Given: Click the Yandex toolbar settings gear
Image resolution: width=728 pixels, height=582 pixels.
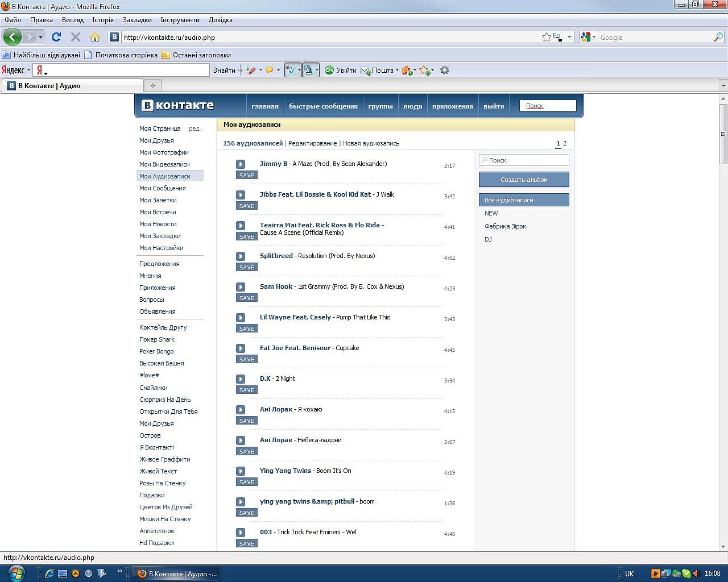Looking at the screenshot, I should pyautogui.click(x=445, y=70).
